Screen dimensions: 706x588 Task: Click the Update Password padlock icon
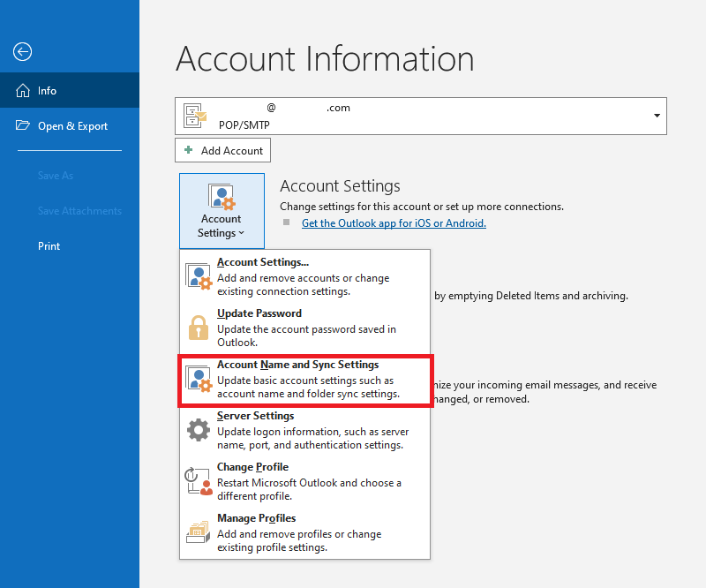tap(199, 328)
